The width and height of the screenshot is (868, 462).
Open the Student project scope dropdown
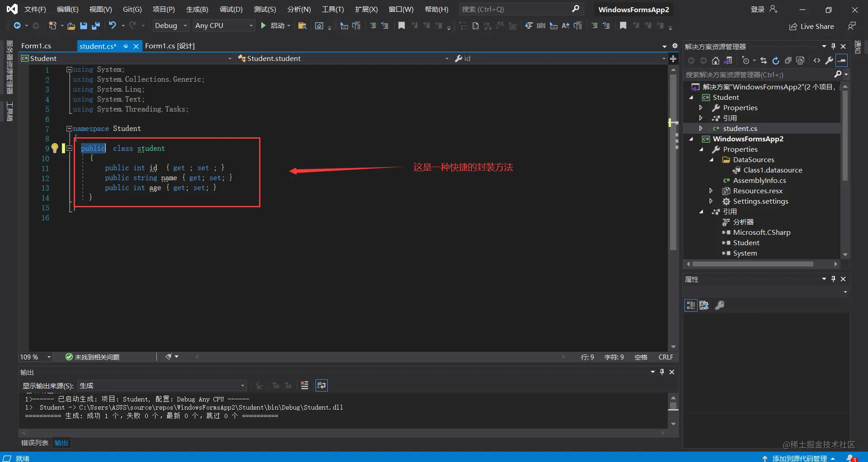click(x=127, y=58)
